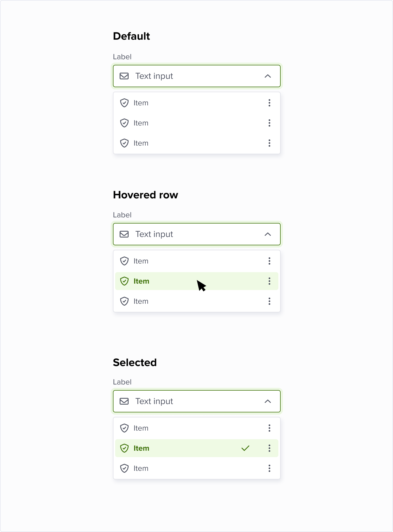Open kebab menu on highlighted Hovered row item

tap(269, 281)
